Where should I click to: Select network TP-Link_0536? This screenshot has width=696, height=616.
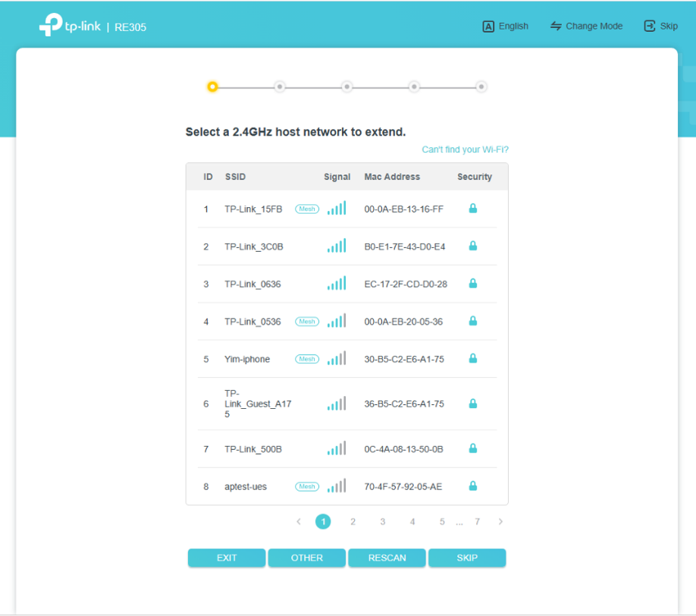click(347, 322)
